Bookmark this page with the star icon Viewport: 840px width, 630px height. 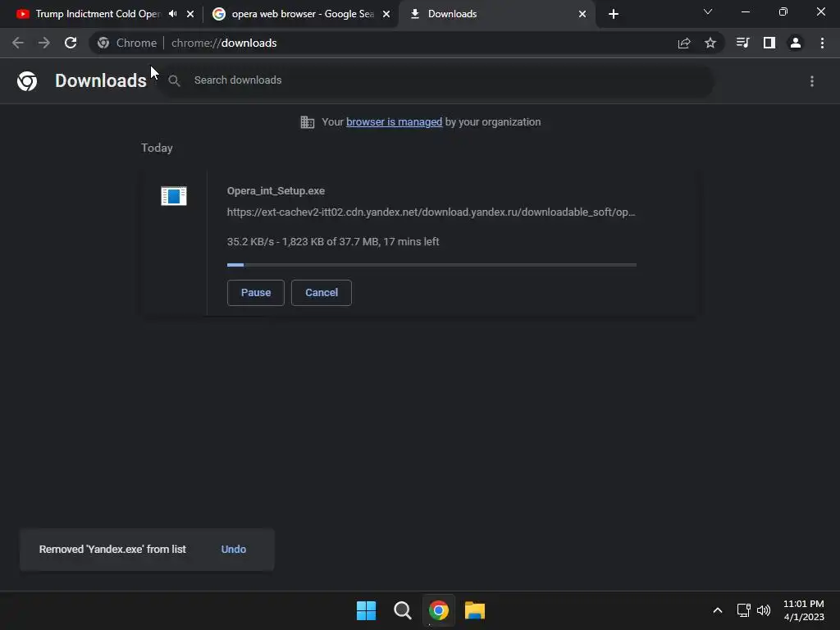coord(710,43)
